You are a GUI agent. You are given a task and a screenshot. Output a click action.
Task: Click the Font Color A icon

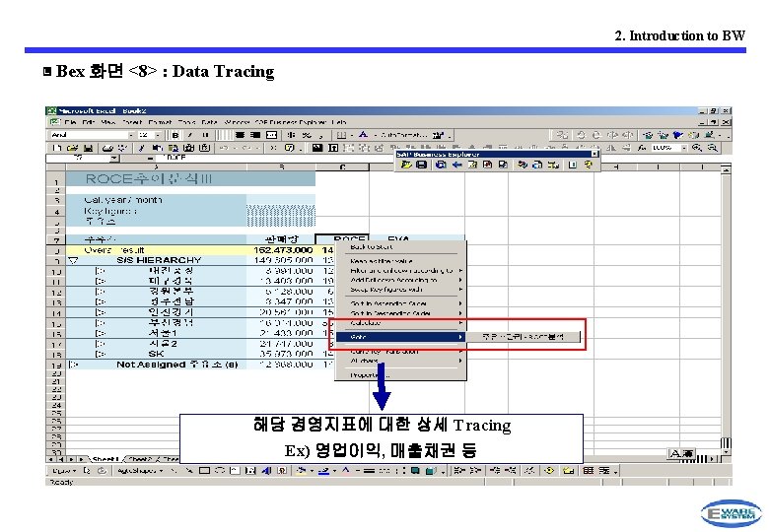click(363, 135)
